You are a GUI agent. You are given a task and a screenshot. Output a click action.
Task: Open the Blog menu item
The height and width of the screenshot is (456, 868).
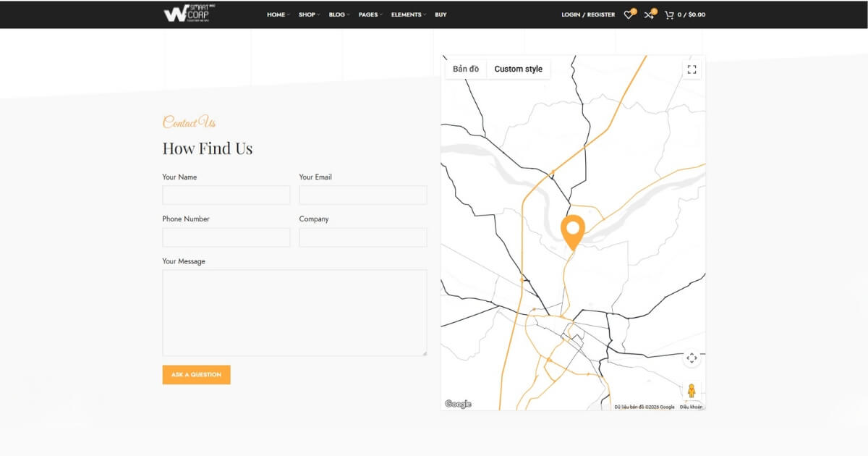[339, 14]
